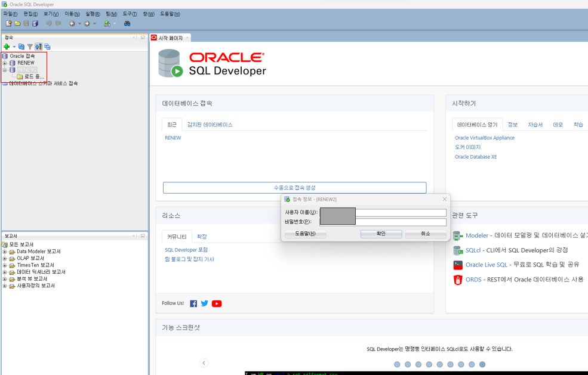This screenshot has height=375, width=588.
Task: Click 도움말(H) button in connection dialog
Action: click(305, 234)
